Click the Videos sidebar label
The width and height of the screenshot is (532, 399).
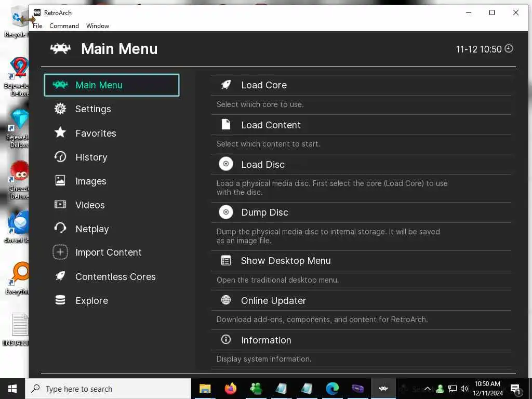90,205
